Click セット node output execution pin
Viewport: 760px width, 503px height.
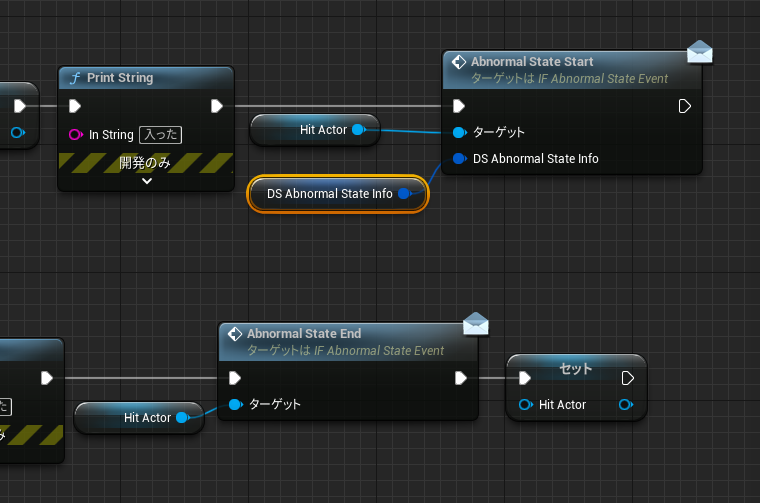coord(628,378)
